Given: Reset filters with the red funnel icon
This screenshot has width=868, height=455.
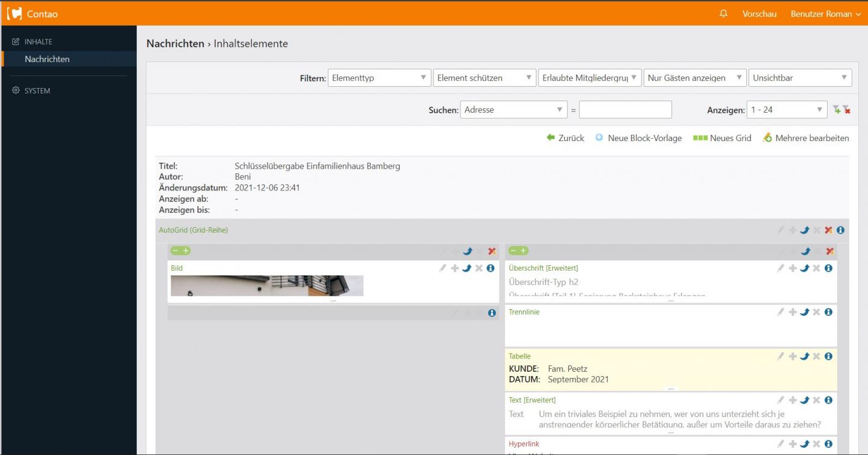Looking at the screenshot, I should click(846, 110).
